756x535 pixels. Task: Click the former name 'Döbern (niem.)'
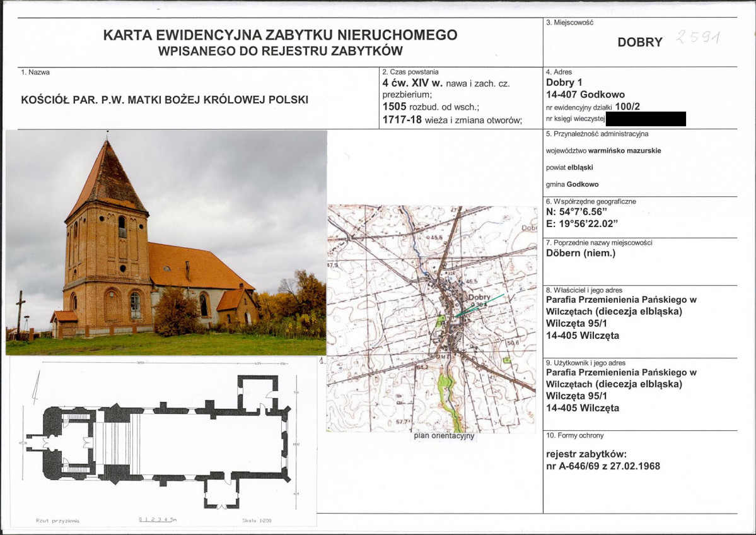(581, 253)
